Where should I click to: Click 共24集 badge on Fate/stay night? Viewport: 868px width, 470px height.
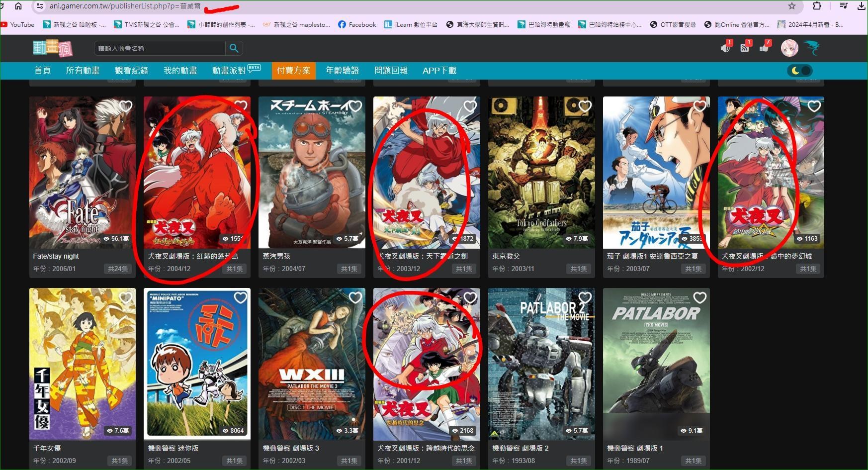point(118,269)
